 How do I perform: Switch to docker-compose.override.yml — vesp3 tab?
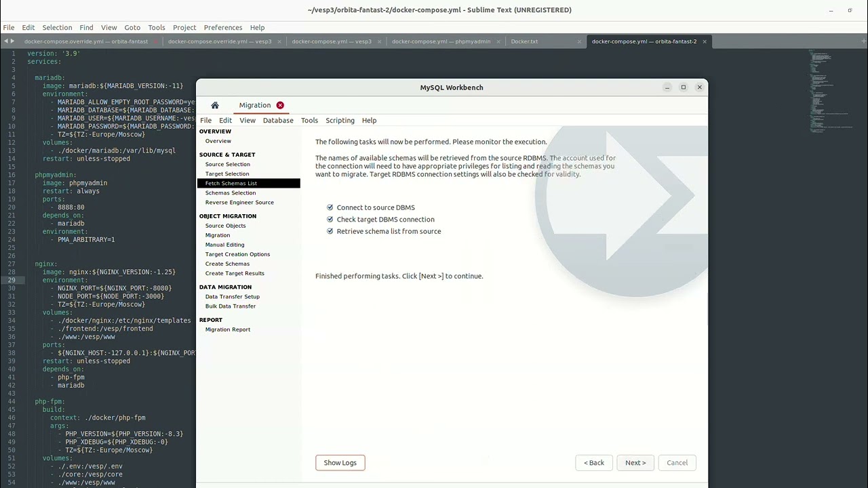coord(220,41)
